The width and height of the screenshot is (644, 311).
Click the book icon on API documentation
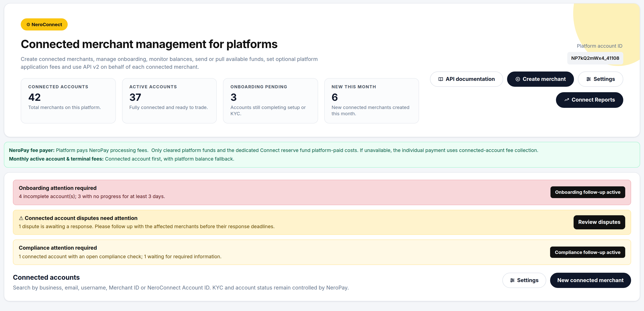pos(441,79)
